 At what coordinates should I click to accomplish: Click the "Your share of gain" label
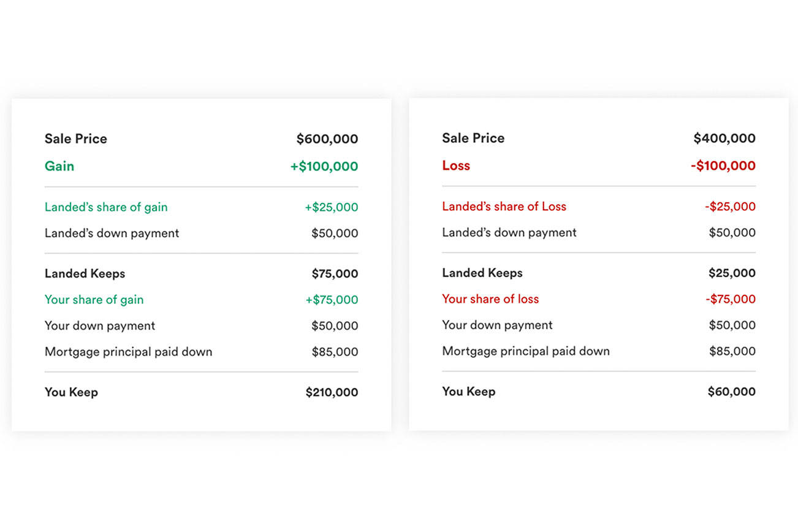click(x=94, y=300)
